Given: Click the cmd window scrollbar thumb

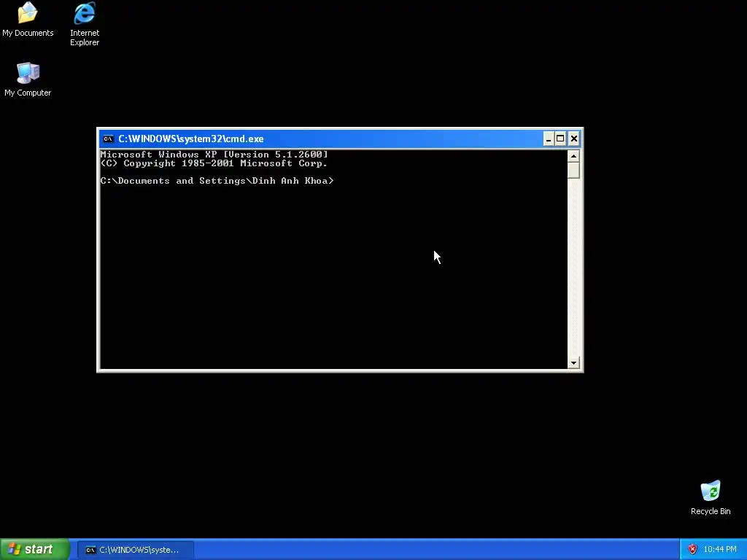Looking at the screenshot, I should tap(573, 171).
